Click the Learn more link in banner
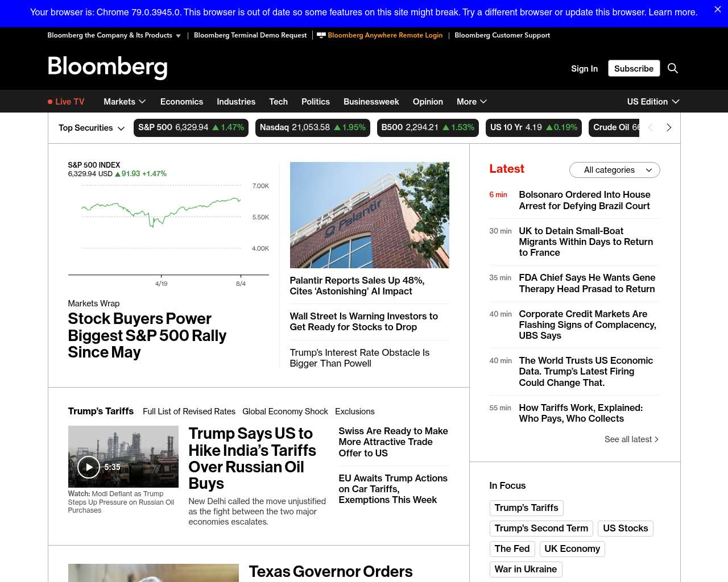 click(x=673, y=12)
